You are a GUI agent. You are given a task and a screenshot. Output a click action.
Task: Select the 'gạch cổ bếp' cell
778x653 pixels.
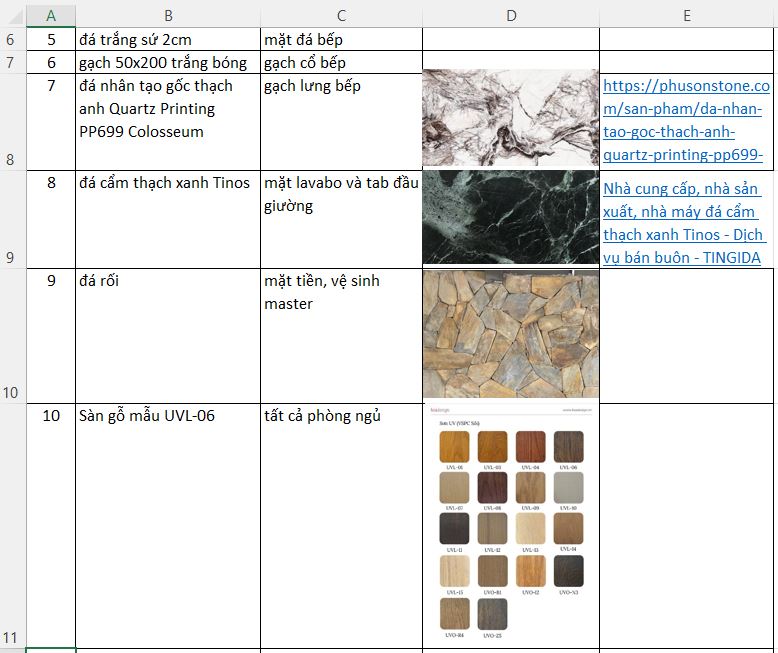click(341, 63)
